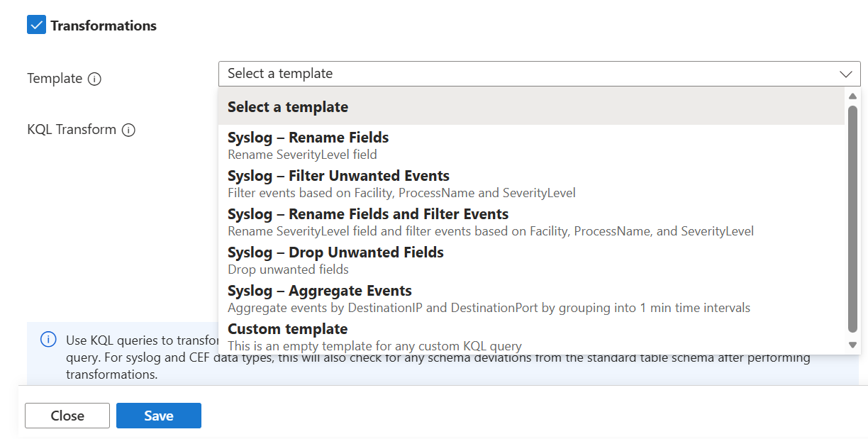Click the dropdown list scrollbar thumb

[853, 218]
